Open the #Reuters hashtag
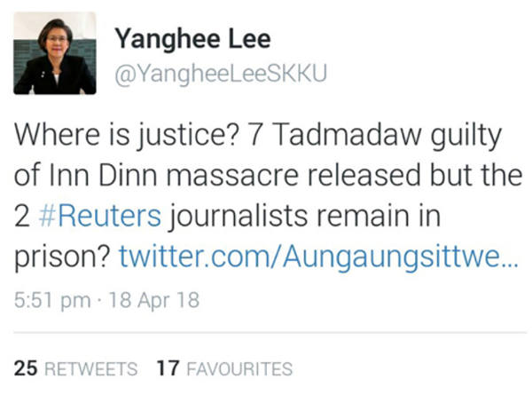 (100, 216)
